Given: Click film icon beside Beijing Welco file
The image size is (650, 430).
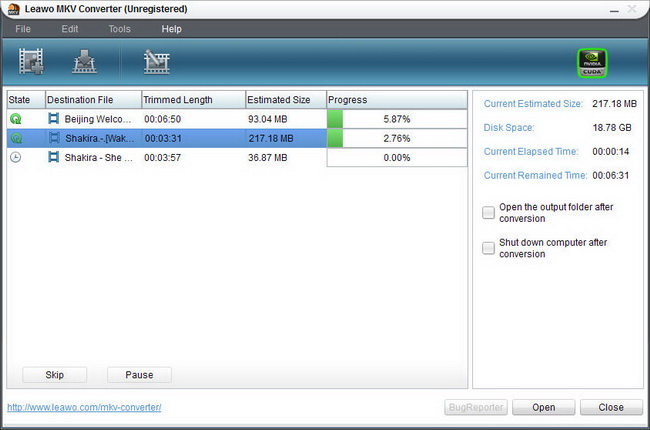Looking at the screenshot, I should (x=53, y=119).
